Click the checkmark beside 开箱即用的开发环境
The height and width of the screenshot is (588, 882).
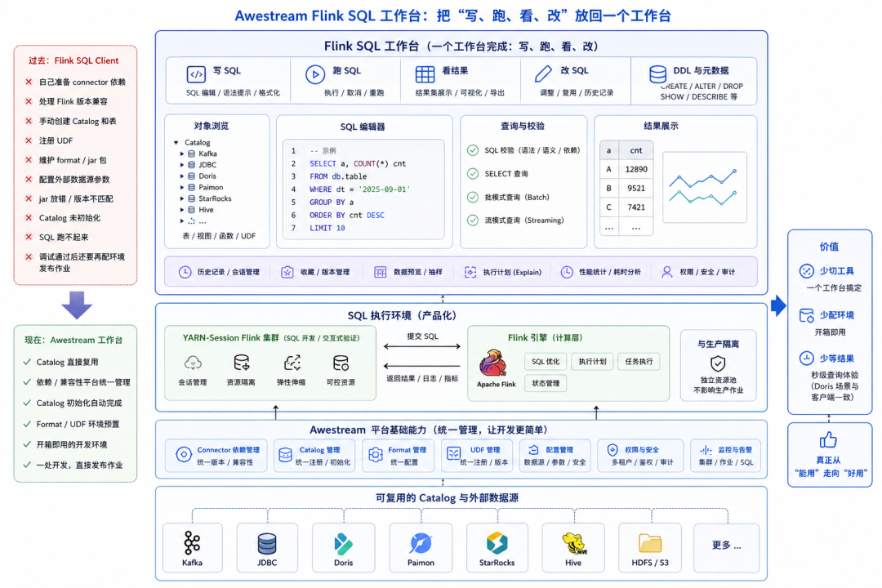tap(26, 444)
